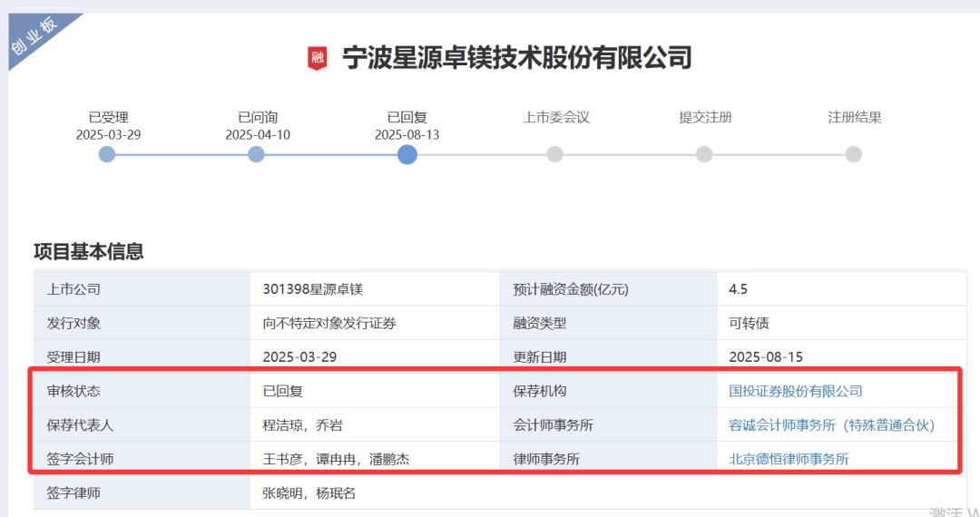Click the 王书彦，谭冉冉，潘鹏杰 cell

click(x=375, y=459)
